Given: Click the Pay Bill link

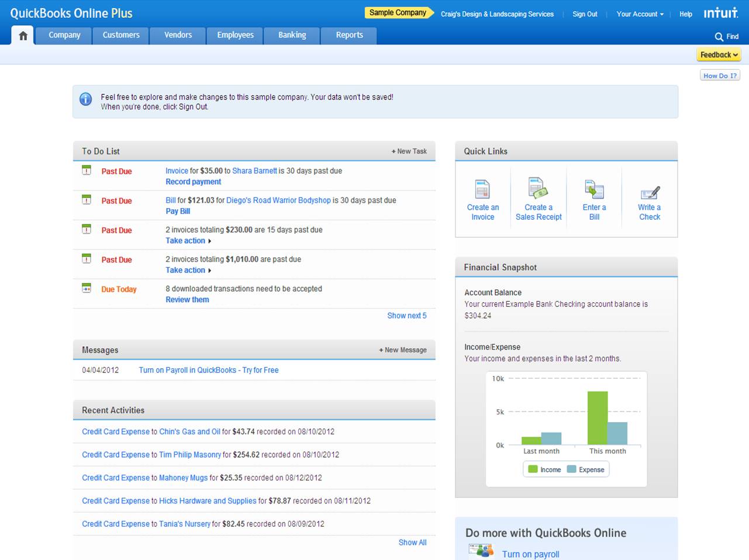Looking at the screenshot, I should [x=178, y=211].
